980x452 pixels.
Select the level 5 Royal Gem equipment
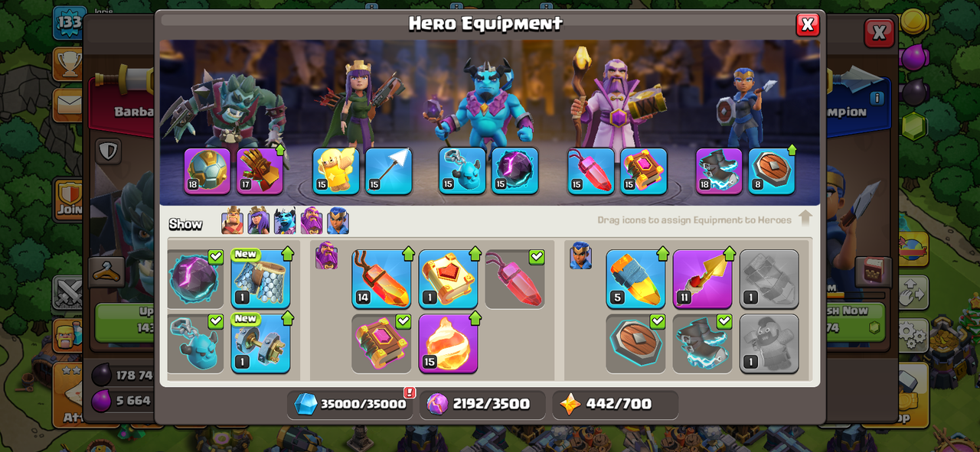click(635, 279)
